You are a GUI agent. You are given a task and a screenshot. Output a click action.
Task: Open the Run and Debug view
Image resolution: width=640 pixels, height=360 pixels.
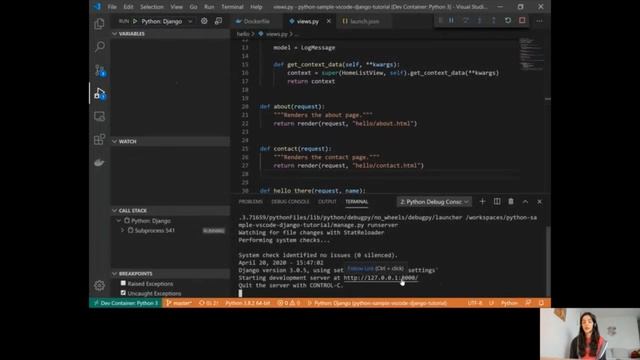(99, 93)
